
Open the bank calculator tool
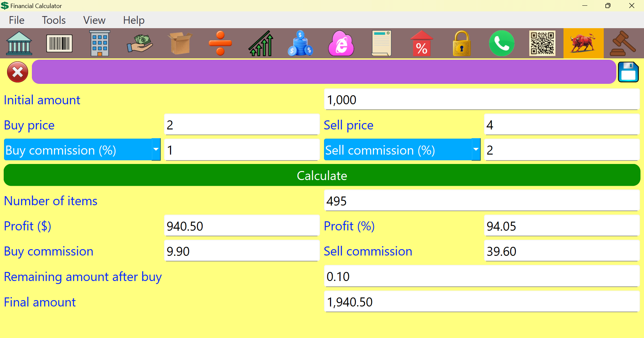(19, 43)
